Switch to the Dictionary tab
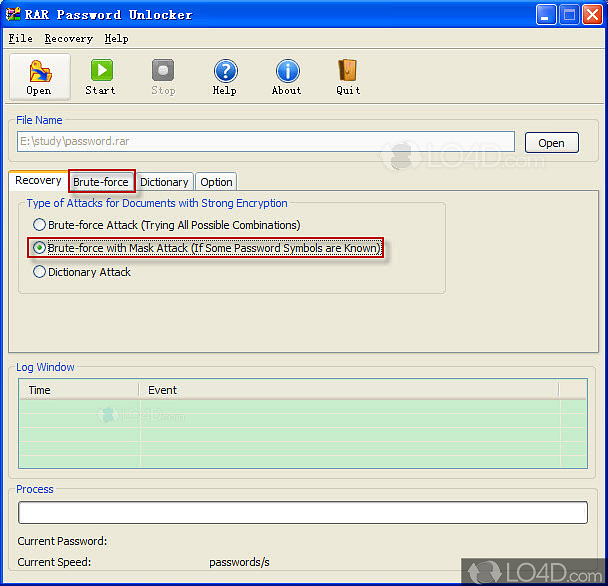 [x=164, y=182]
